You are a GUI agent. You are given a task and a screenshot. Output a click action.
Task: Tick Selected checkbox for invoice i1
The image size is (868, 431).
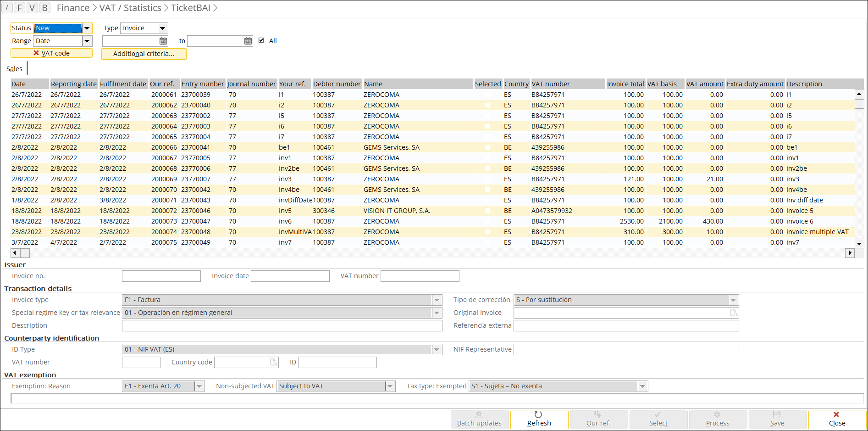pyautogui.click(x=487, y=95)
